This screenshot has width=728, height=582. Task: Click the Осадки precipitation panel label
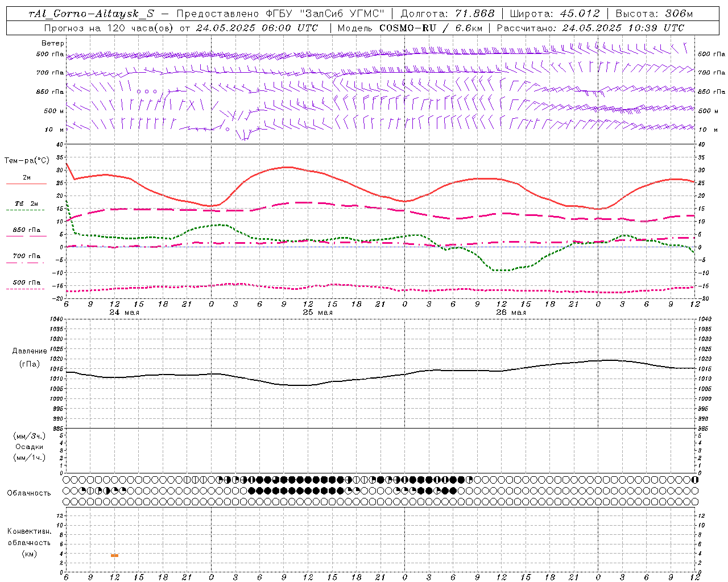[29, 447]
